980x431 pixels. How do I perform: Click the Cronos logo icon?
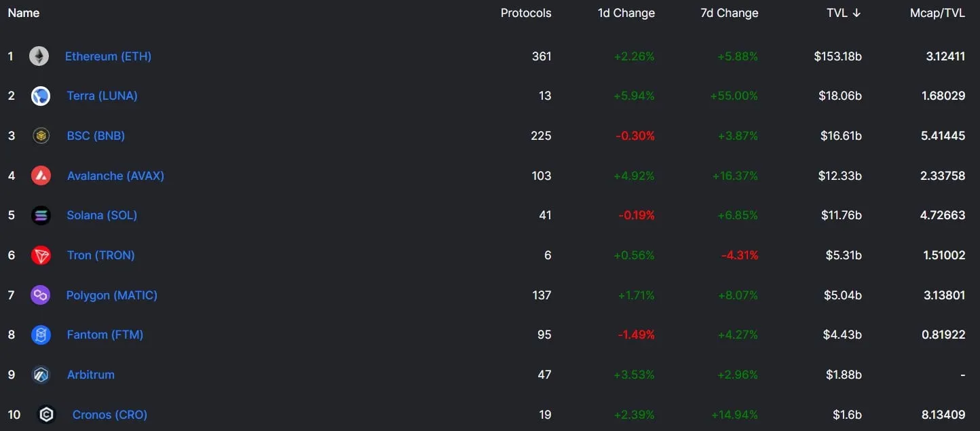pyautogui.click(x=46, y=415)
